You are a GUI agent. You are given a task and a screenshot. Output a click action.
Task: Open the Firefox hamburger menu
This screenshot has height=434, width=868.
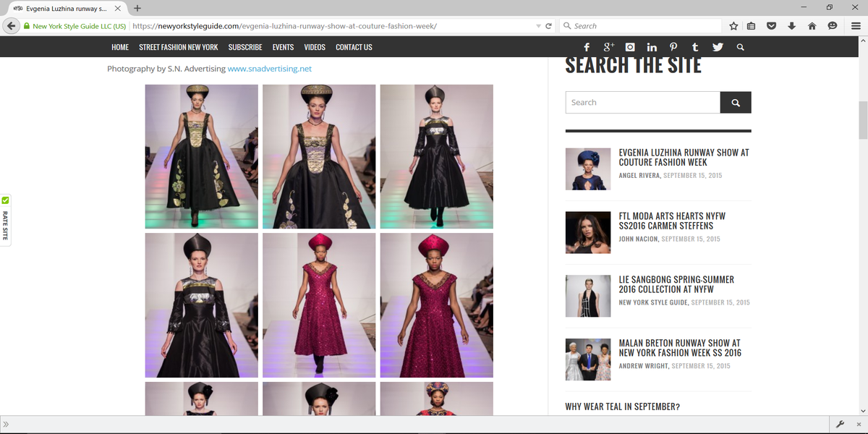856,26
